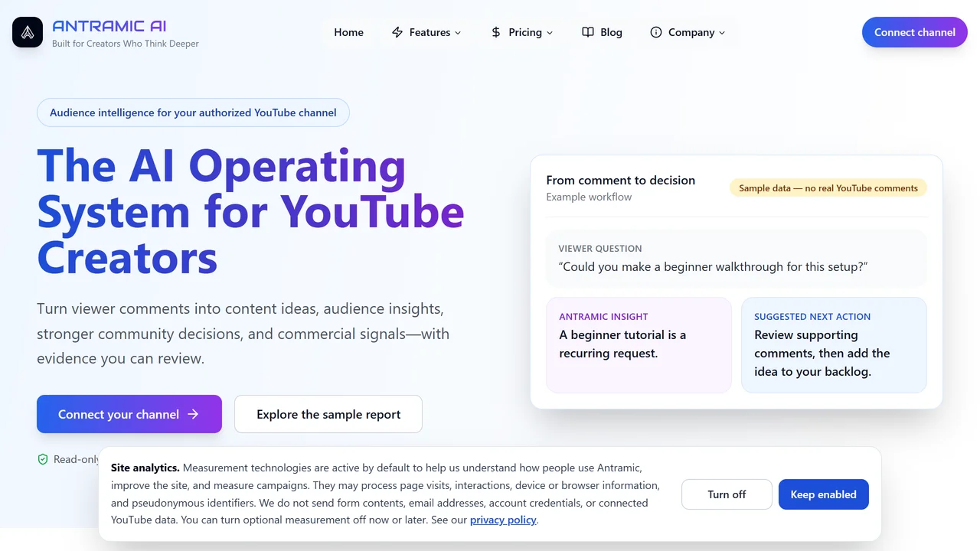The image size is (980, 551).
Task: Open the Pricing menu label
Action: click(525, 32)
